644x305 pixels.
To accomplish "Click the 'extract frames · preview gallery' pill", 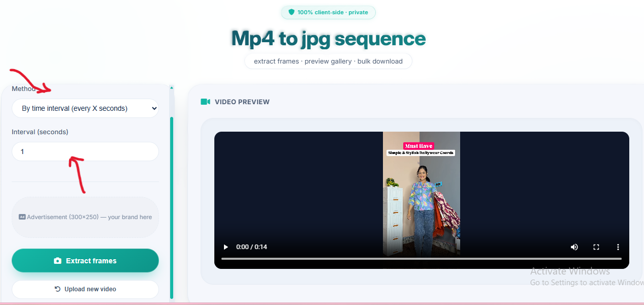I will [328, 61].
